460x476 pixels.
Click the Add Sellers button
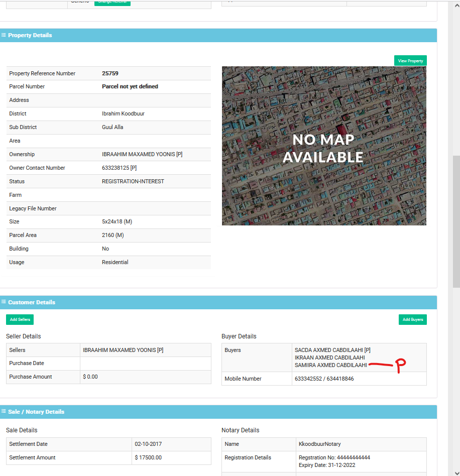click(x=20, y=319)
